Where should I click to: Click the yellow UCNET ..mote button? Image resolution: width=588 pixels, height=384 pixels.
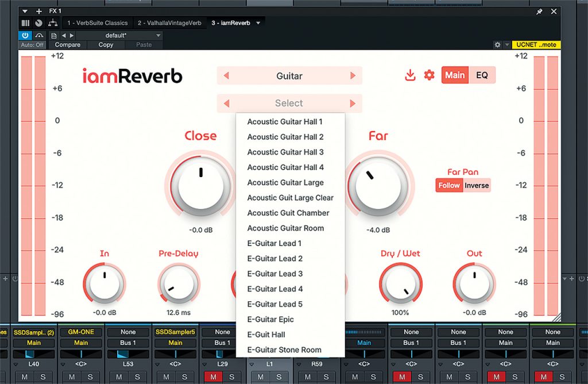536,45
